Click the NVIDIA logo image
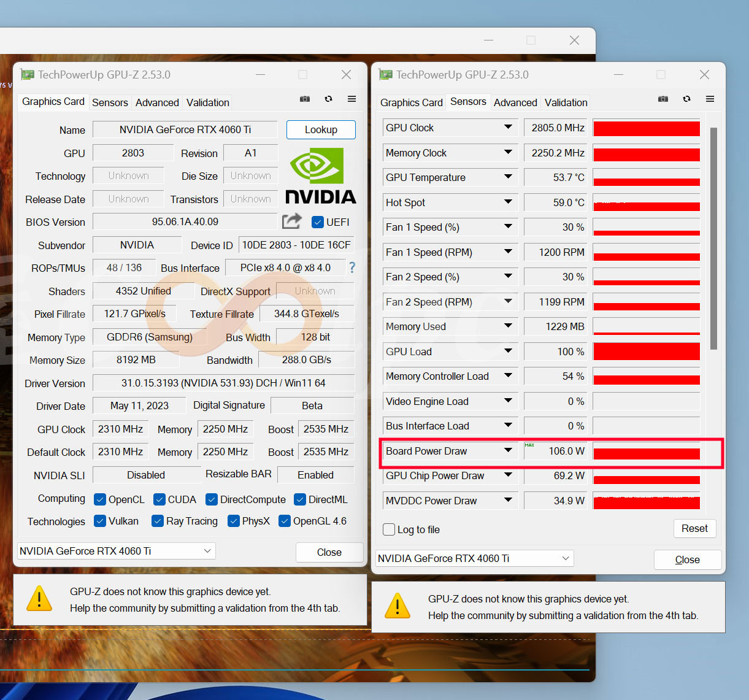The height and width of the screenshot is (700, 749). pyautogui.click(x=321, y=176)
